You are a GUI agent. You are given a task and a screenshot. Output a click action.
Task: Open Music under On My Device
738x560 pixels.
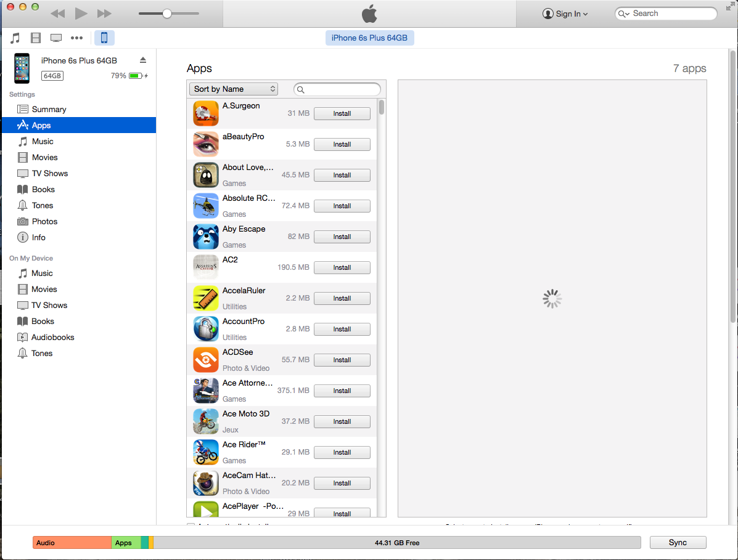coord(79,273)
